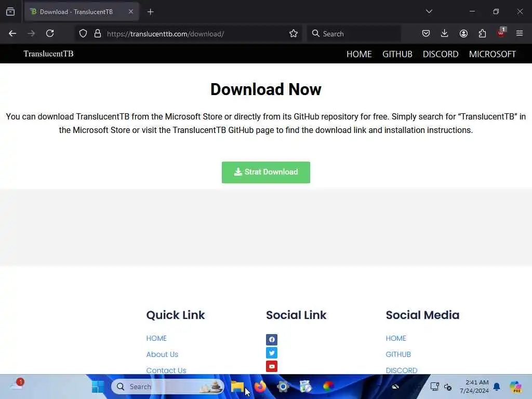Open HOME under Quick Link
Screen dimensions: 532x399
tap(156, 338)
